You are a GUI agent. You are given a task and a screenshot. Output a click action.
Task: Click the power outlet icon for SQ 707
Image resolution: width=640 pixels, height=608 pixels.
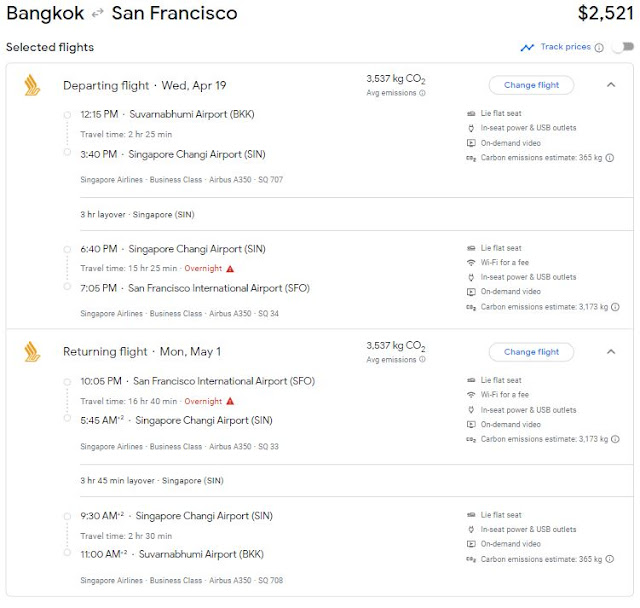(x=471, y=128)
